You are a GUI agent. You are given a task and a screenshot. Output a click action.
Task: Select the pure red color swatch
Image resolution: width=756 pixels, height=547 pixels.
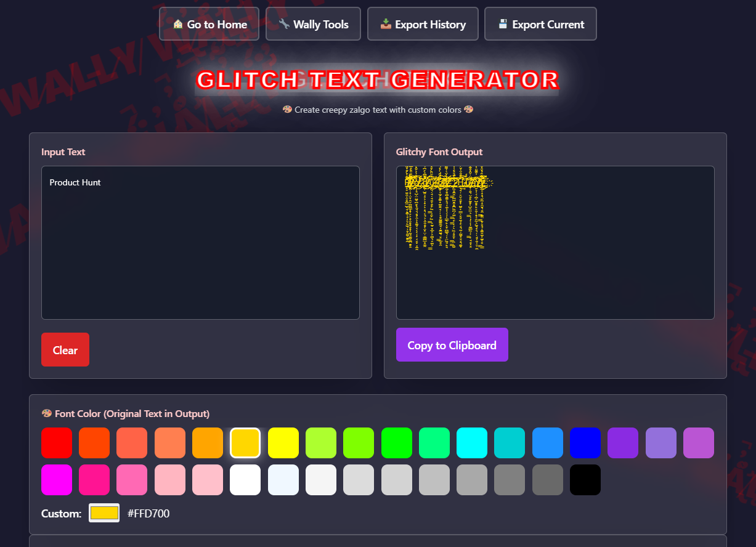coord(57,443)
